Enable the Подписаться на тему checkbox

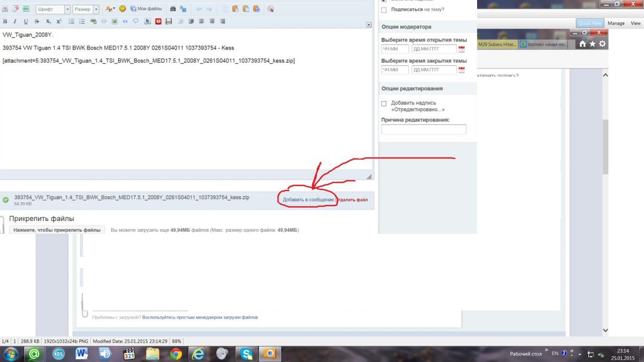(384, 10)
